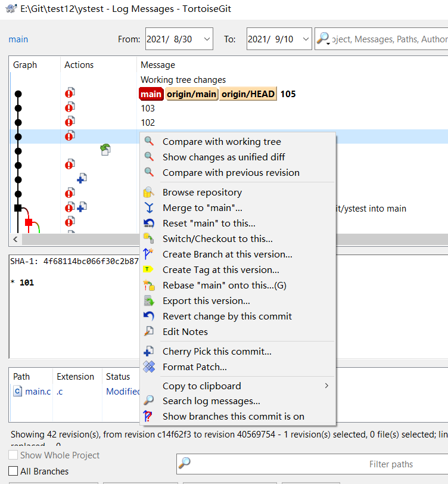This screenshot has height=484, width=448.
Task: Click the green replaced-file action icon
Action: point(105,150)
